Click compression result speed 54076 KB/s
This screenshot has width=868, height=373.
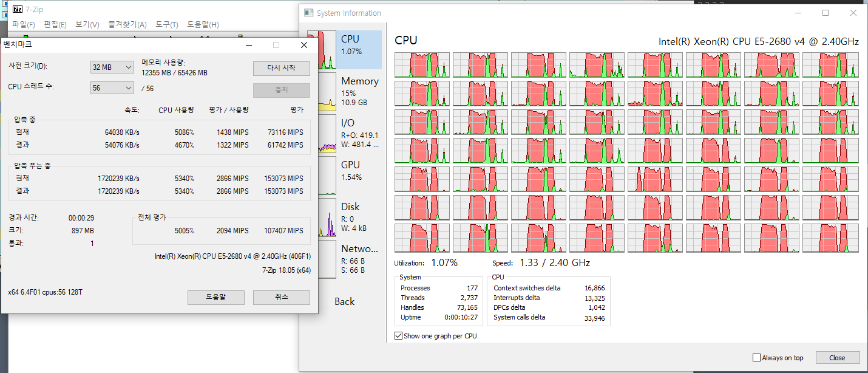coord(122,145)
